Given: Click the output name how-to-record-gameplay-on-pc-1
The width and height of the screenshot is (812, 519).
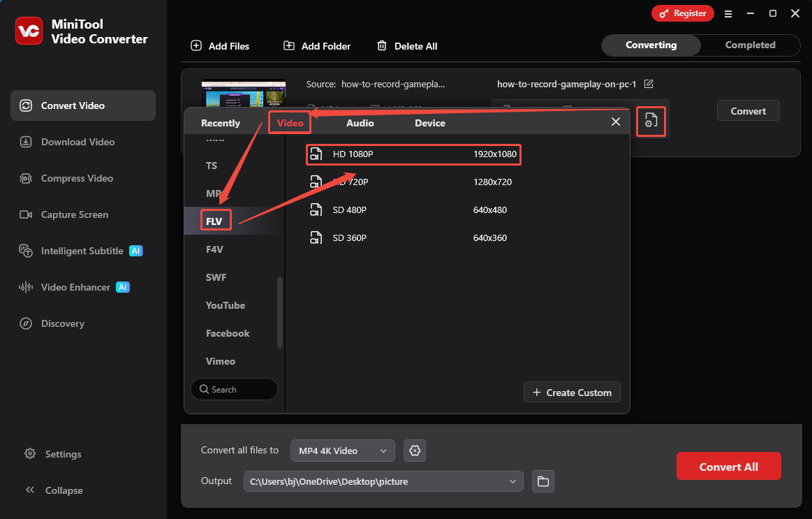Looking at the screenshot, I should (566, 84).
